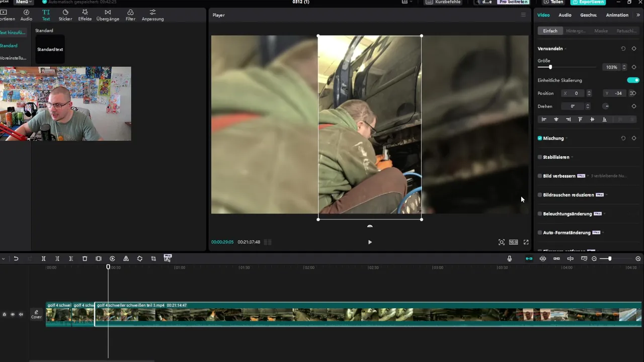Image resolution: width=644 pixels, height=362 pixels.
Task: Add a keyframe for Drehen rotation
Action: coord(634,106)
